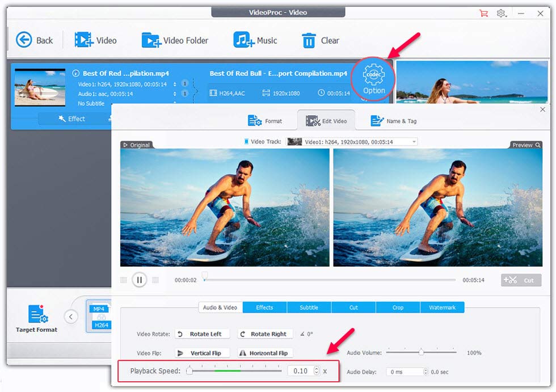Open the settings gear in title bar
Image resolution: width=556 pixels, height=392 pixels.
(x=501, y=14)
